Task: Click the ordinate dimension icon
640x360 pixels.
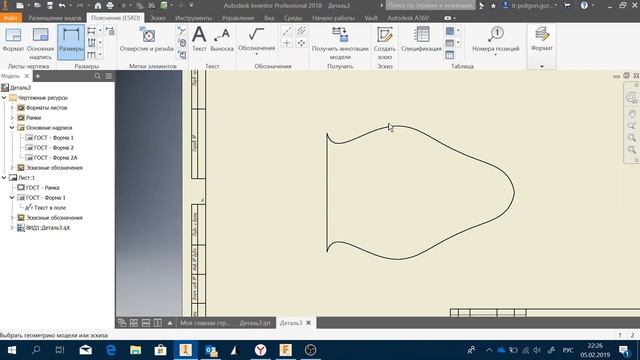Action: pos(91,42)
